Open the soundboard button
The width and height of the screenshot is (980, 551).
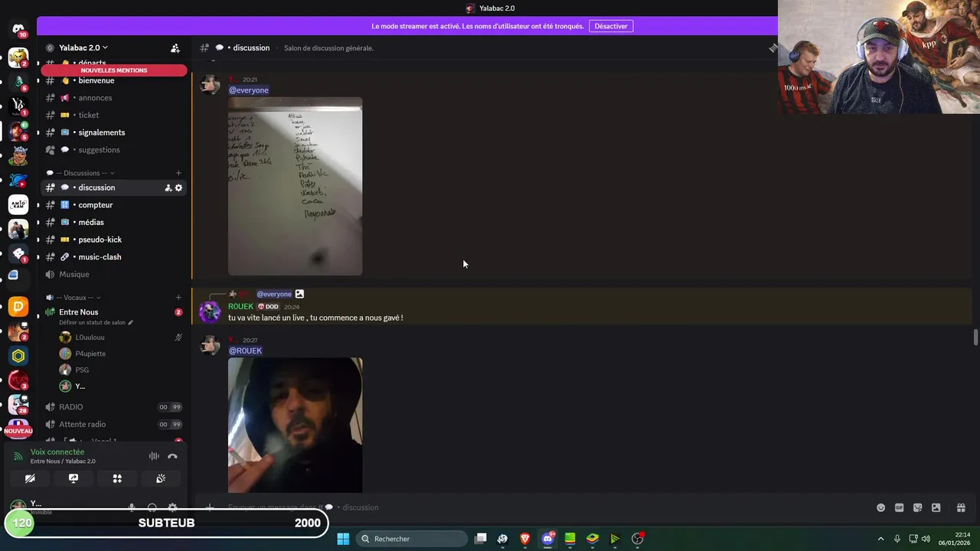pyautogui.click(x=161, y=478)
